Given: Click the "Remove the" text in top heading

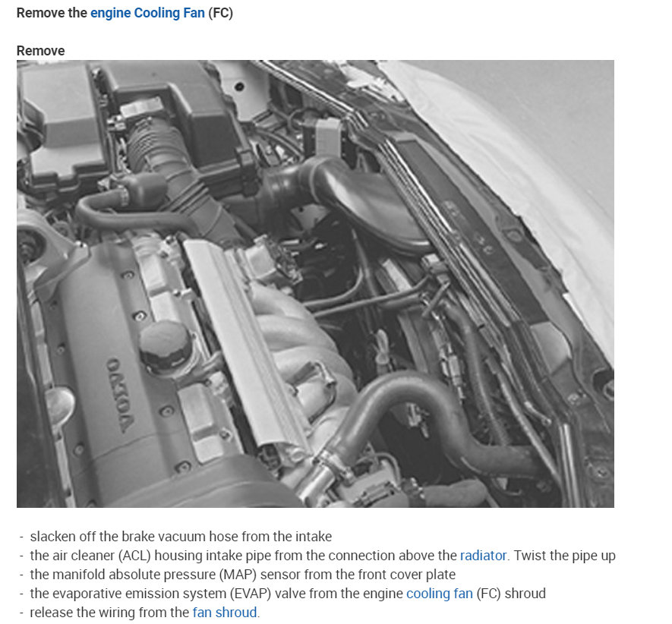Looking at the screenshot, I should point(52,13).
